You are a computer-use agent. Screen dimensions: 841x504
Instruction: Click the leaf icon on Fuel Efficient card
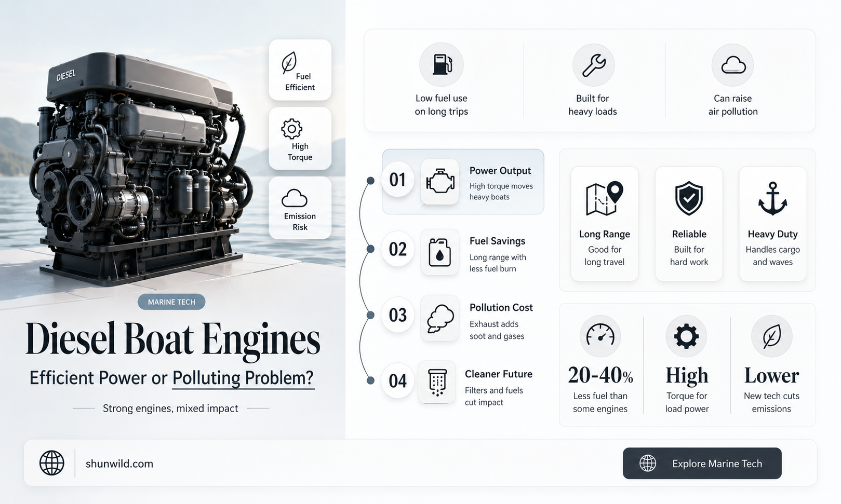click(x=289, y=62)
